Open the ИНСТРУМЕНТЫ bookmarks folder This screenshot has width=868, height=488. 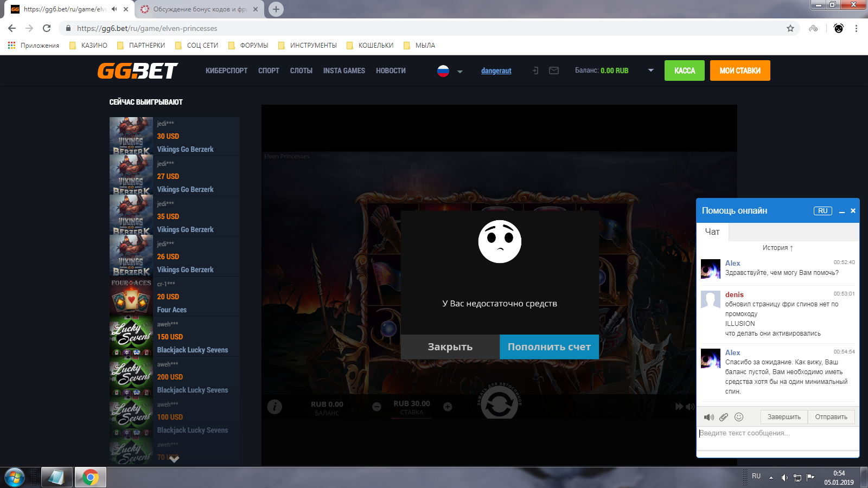tap(307, 46)
